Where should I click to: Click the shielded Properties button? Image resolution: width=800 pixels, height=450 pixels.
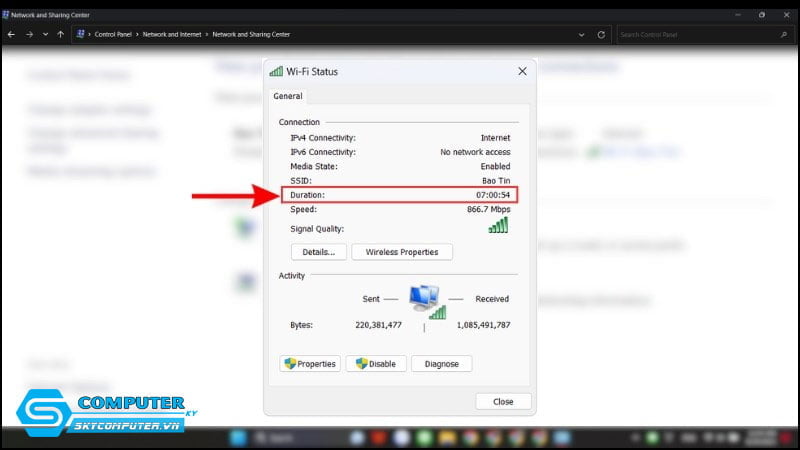click(x=310, y=364)
